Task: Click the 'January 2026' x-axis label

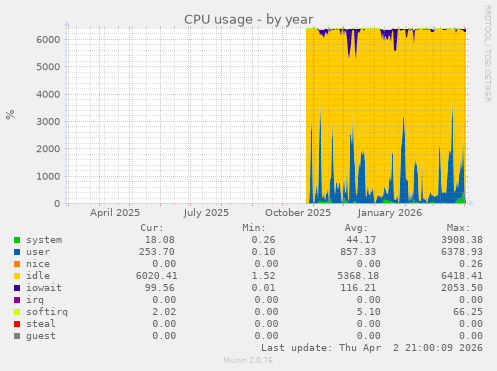Action: click(390, 213)
